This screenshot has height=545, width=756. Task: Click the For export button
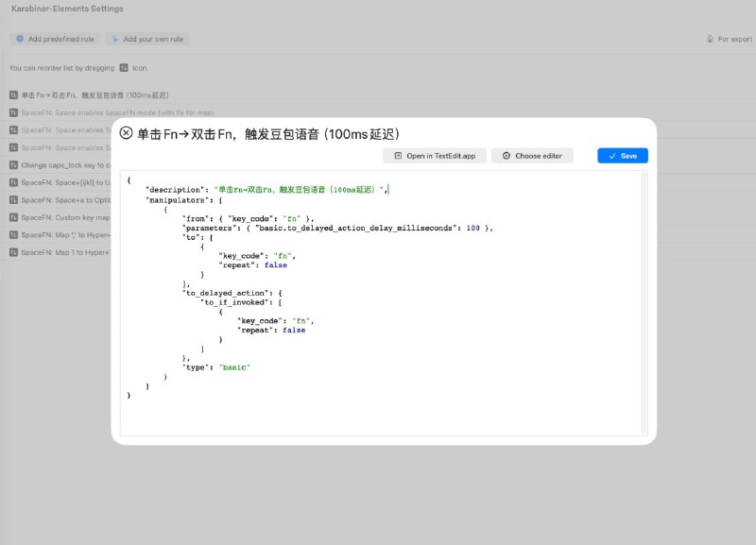tap(729, 39)
